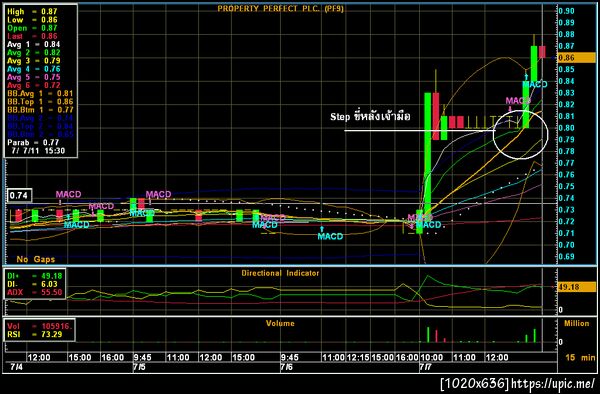This screenshot has height=394, width=600.
Task: Select the Avg 5 = 0.75 legend row
Action: click(x=34, y=77)
